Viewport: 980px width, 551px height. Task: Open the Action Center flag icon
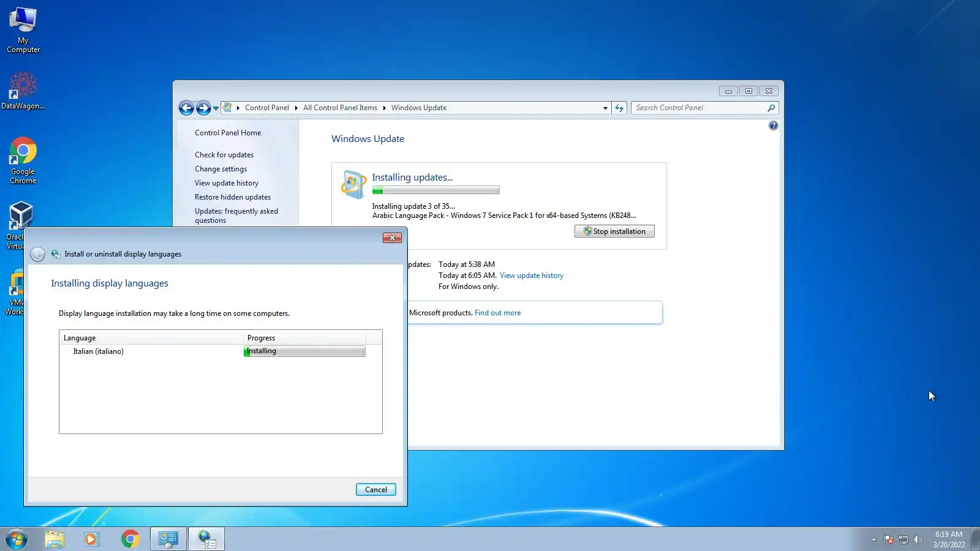coord(889,539)
